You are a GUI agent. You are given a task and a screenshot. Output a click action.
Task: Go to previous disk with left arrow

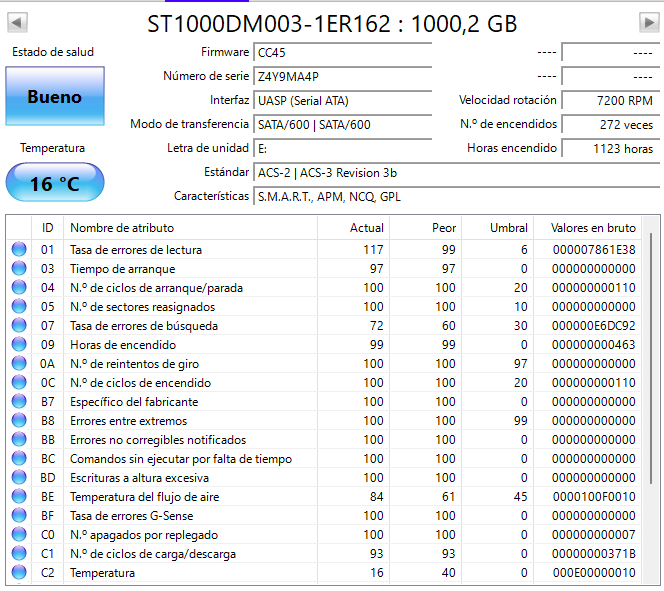tap(17, 22)
